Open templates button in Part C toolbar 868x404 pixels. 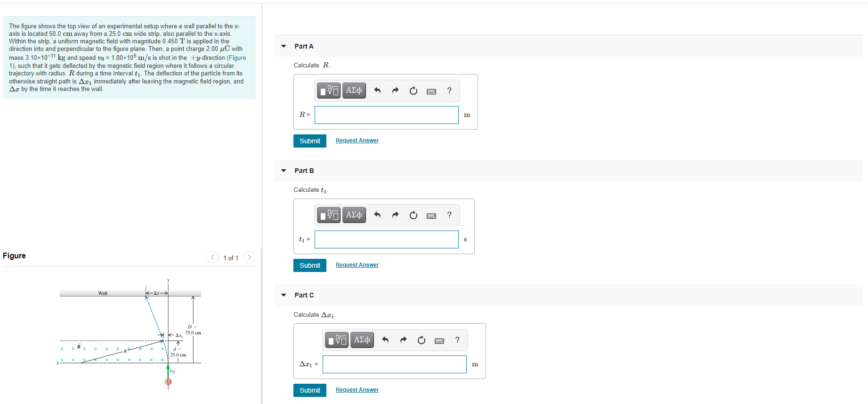tap(337, 339)
